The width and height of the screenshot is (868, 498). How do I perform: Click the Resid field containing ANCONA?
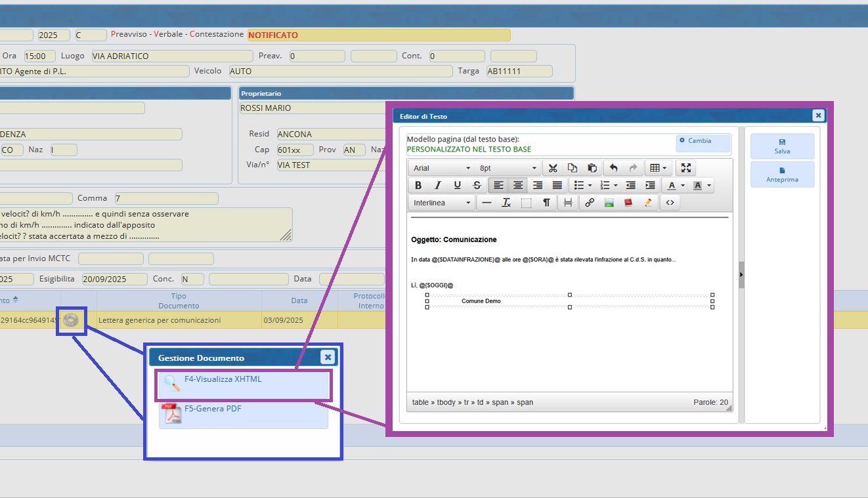point(332,135)
